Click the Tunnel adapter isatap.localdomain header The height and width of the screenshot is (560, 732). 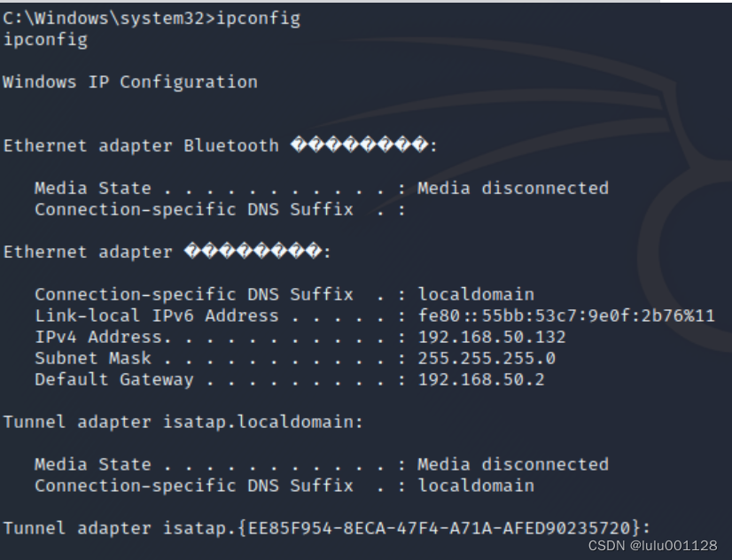(183, 423)
